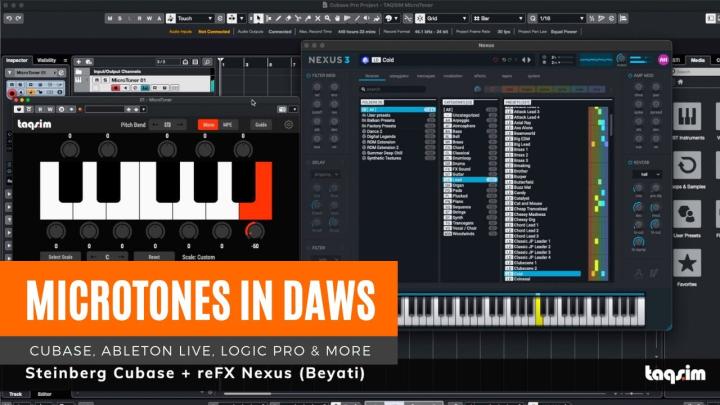Screen dimensions: 720x405
Task: Toggle global Mute M button in toolbar
Action: pos(109,18)
